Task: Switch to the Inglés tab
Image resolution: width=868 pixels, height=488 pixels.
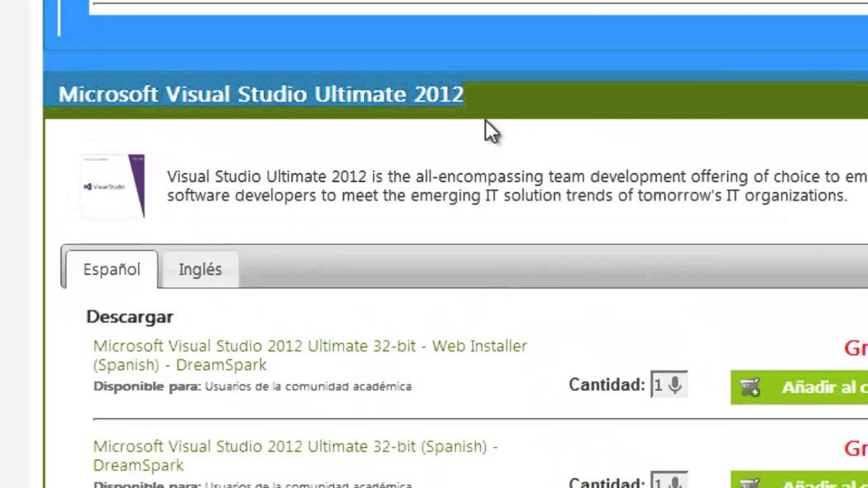Action: tap(200, 269)
